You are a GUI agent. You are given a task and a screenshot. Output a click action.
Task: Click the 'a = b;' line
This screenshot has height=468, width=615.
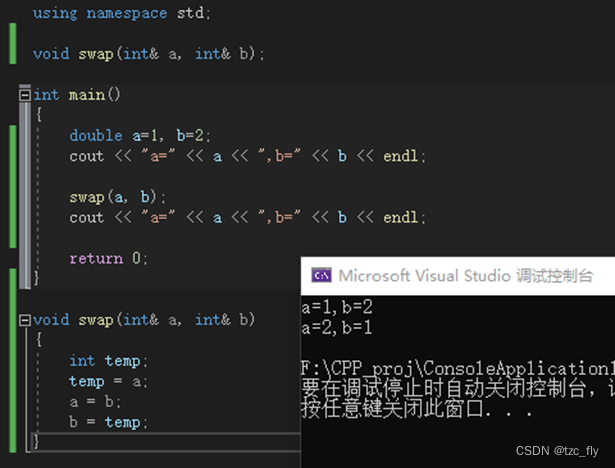pos(95,402)
